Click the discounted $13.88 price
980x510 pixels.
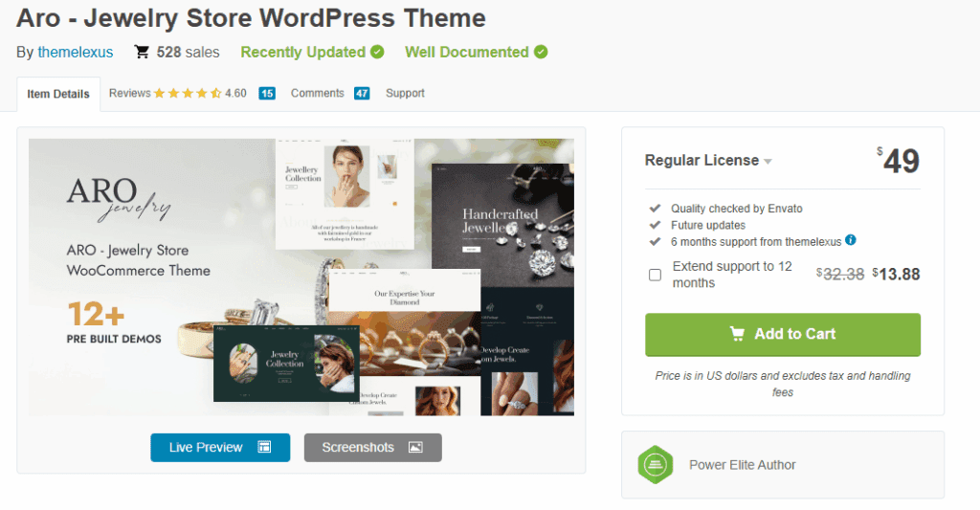tap(896, 275)
